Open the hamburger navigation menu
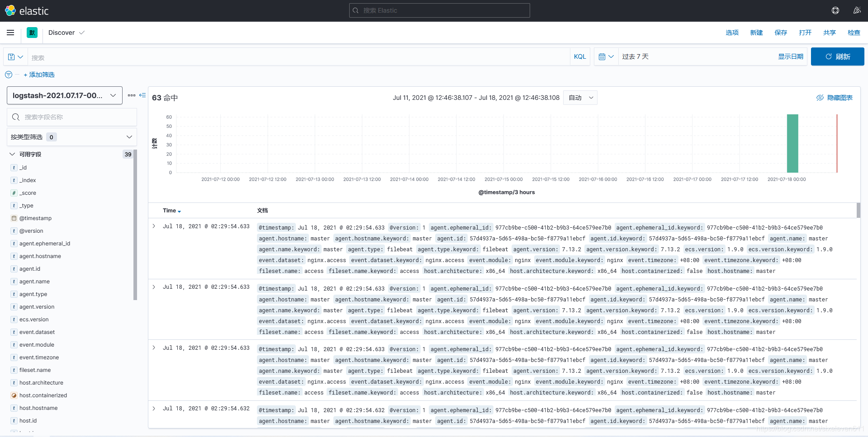The image size is (868, 437). 10,33
